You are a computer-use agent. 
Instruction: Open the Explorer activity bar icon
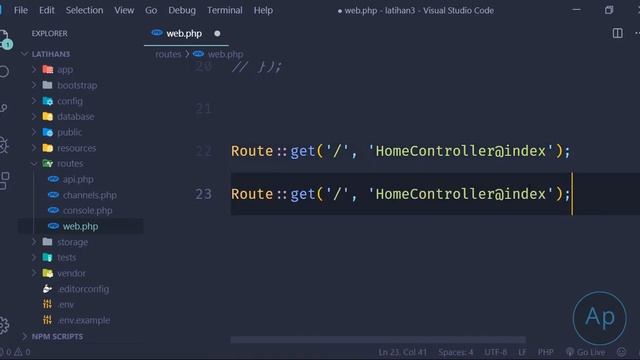[4, 39]
